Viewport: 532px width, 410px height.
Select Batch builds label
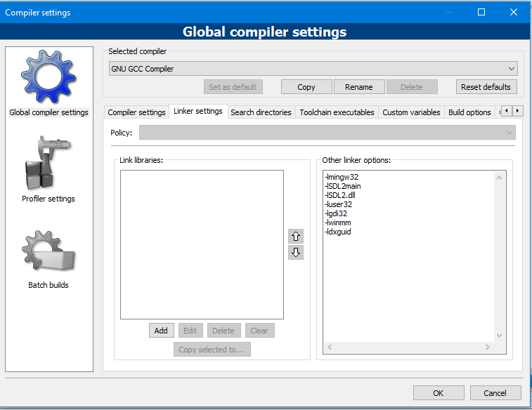point(48,285)
